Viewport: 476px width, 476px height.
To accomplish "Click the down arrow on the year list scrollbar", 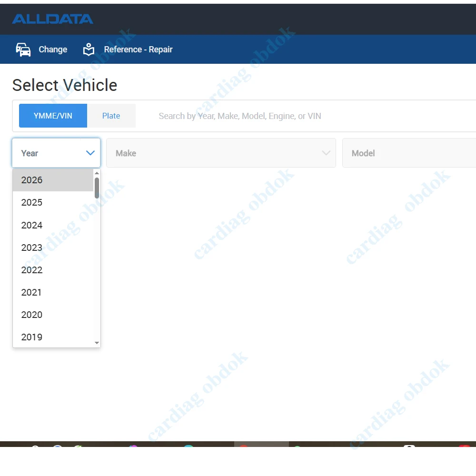I will coord(97,343).
